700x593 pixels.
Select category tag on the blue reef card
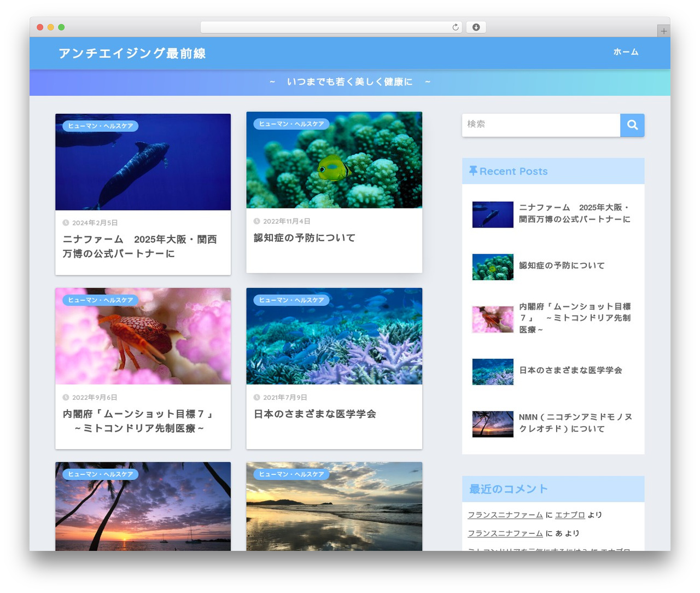click(x=291, y=300)
